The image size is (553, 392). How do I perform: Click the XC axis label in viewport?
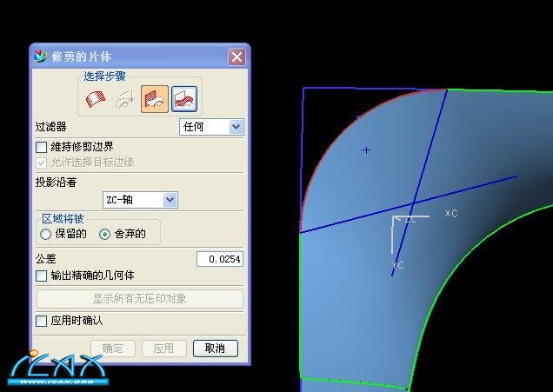coord(451,213)
